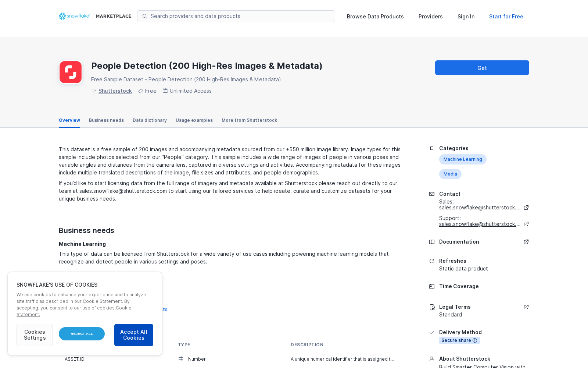This screenshot has height=368, width=588.
Task: Click the Documentation book icon
Action: [x=432, y=242]
